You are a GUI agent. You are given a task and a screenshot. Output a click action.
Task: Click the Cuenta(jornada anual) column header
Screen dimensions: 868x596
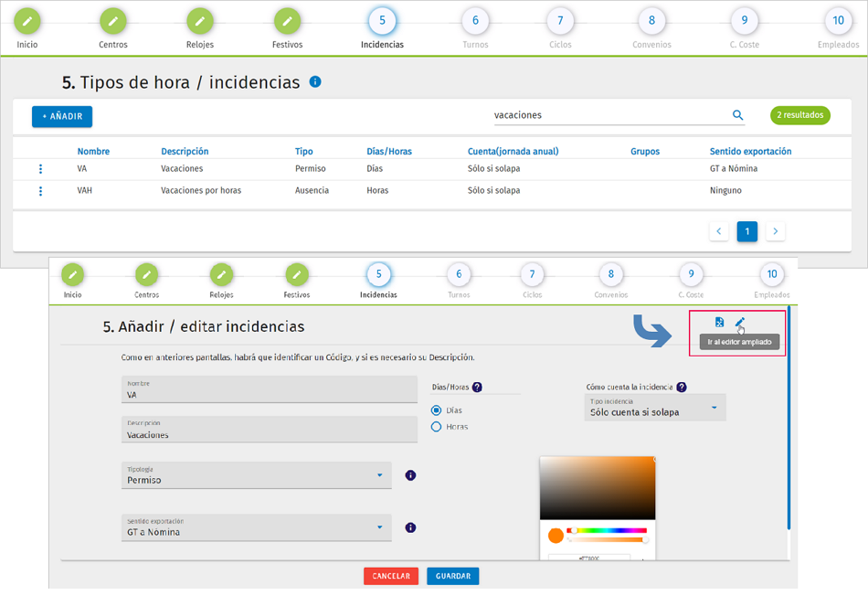pyautogui.click(x=513, y=151)
